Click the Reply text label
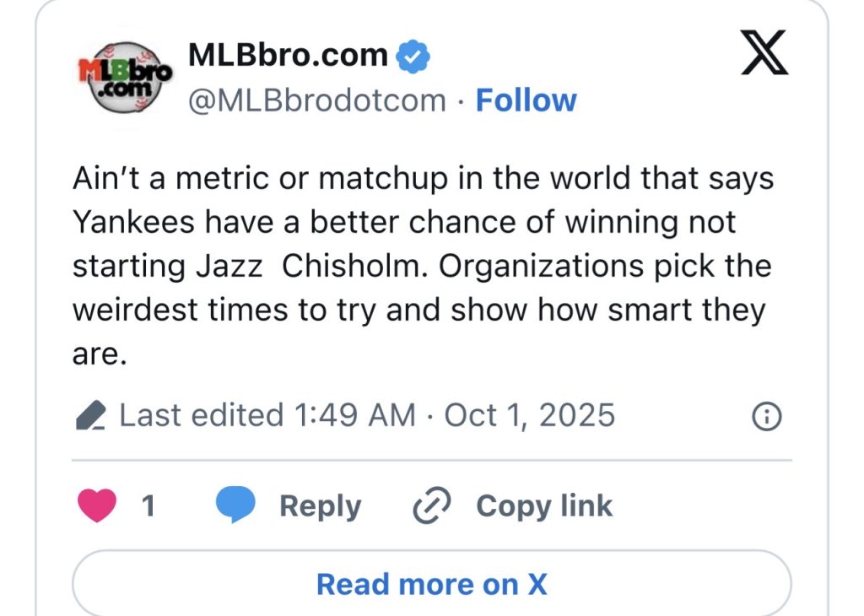The height and width of the screenshot is (616, 864). coord(320,505)
